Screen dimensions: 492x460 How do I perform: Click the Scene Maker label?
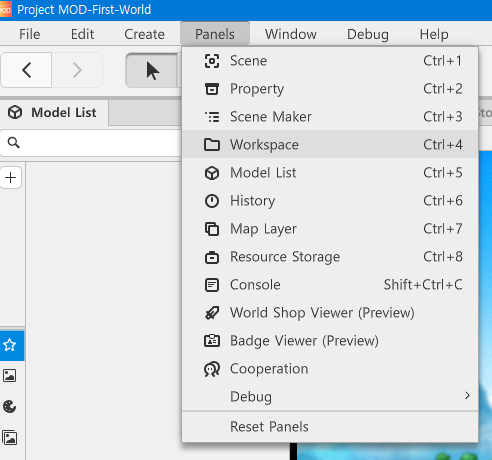271,117
